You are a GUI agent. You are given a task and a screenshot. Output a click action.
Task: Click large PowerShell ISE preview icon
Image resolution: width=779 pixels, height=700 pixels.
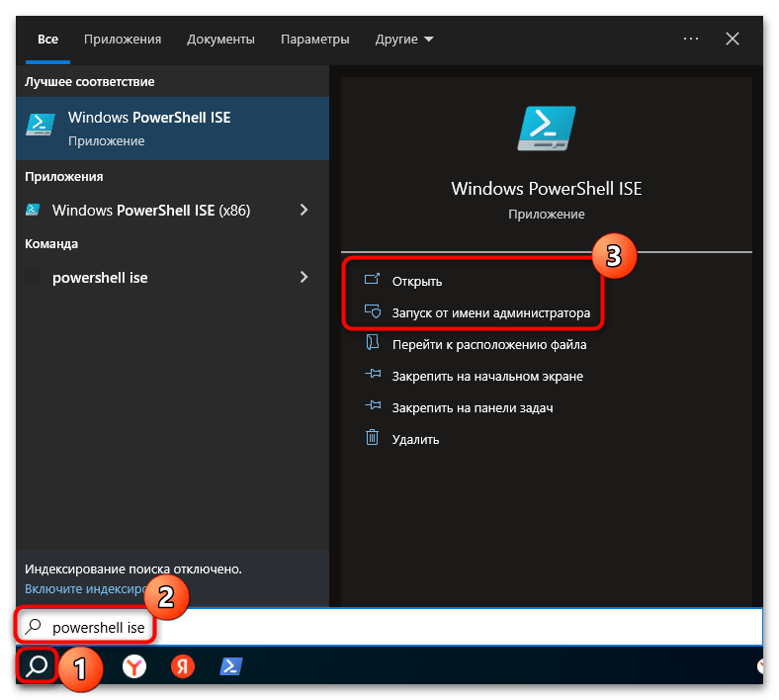[x=547, y=129]
